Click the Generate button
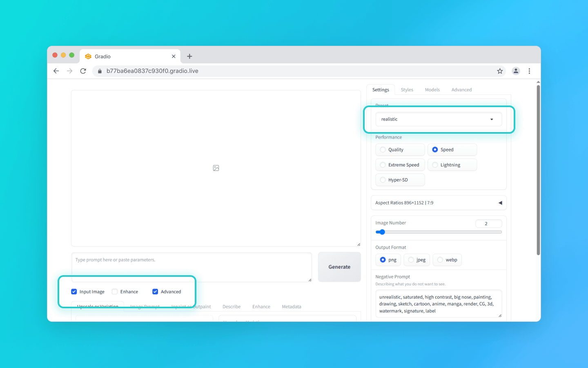Screen dimensions: 588x368 (339, 267)
